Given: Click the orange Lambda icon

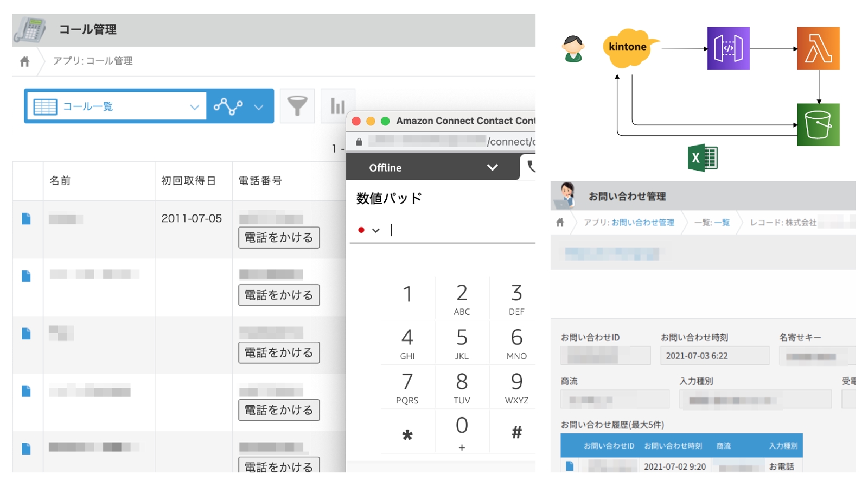Looking at the screenshot, I should [x=818, y=48].
